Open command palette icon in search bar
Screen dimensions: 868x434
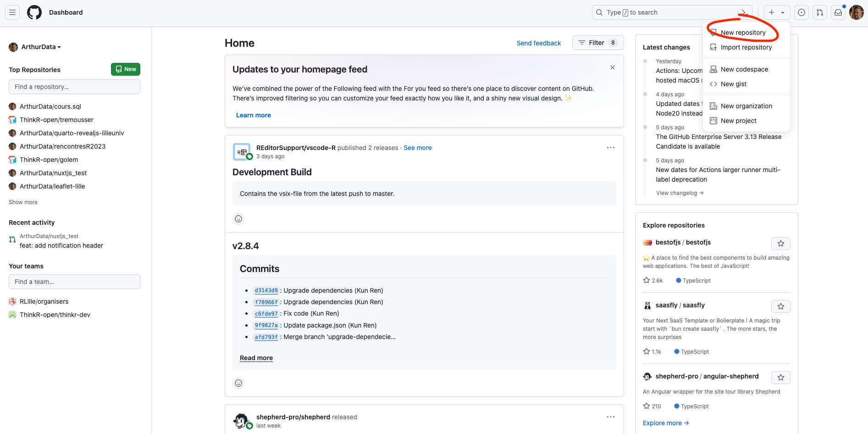[x=744, y=12]
